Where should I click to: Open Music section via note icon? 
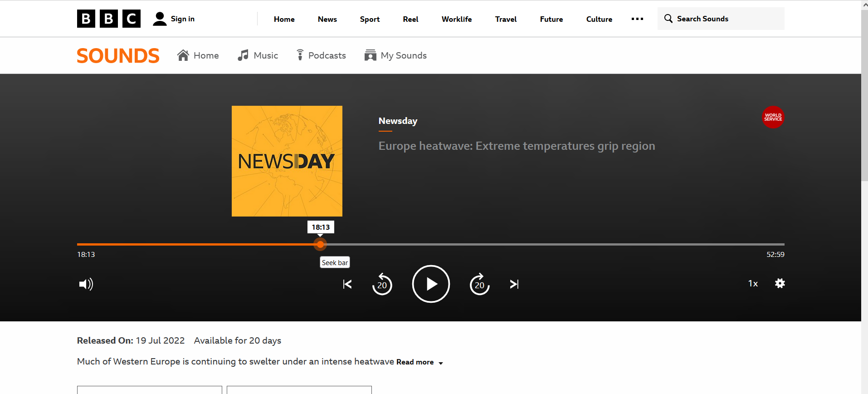tap(243, 55)
